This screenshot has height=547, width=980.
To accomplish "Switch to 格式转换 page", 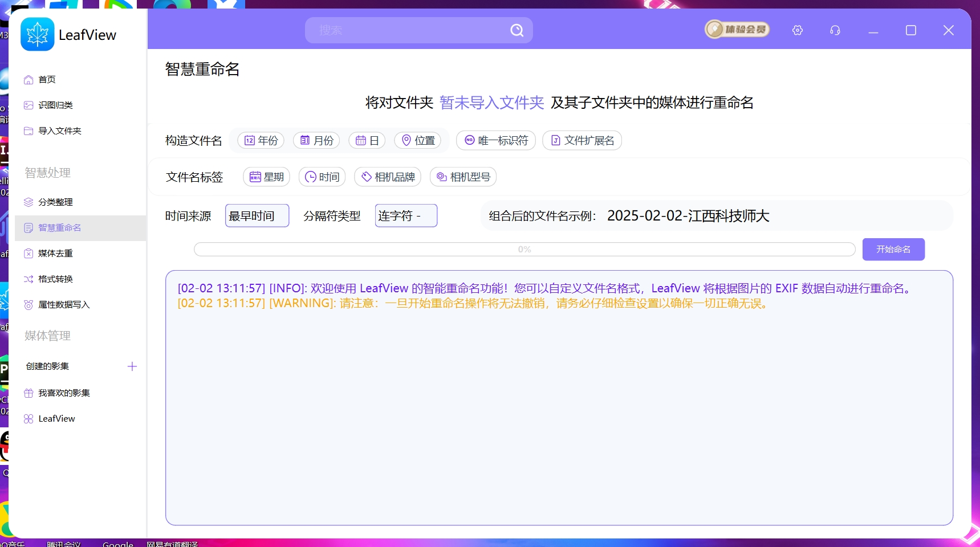I will (x=80, y=279).
